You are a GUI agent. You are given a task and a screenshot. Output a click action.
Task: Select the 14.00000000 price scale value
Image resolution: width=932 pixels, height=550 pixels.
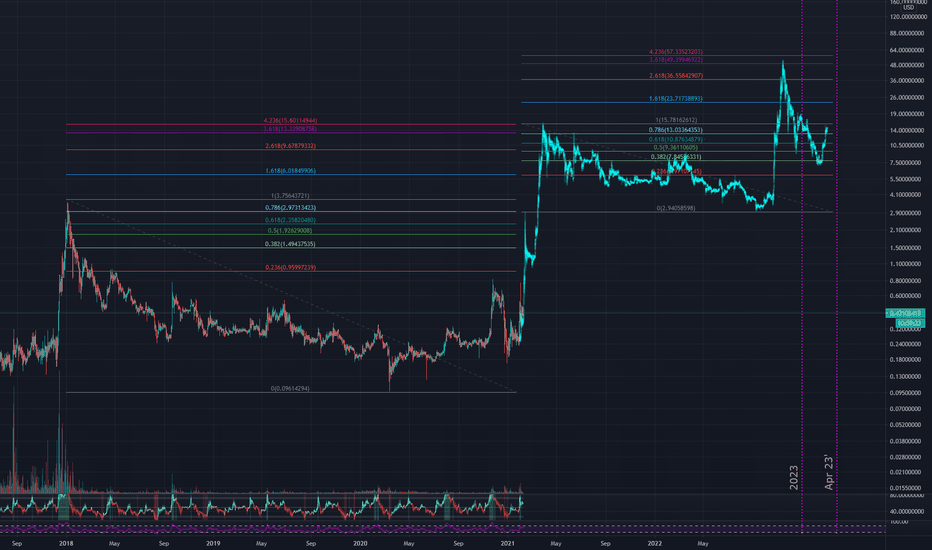[x=909, y=130]
